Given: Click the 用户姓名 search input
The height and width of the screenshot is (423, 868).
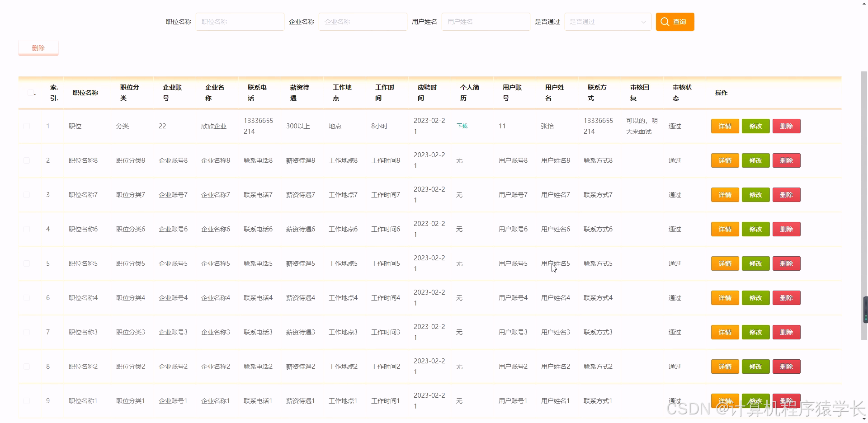Looking at the screenshot, I should click(486, 22).
